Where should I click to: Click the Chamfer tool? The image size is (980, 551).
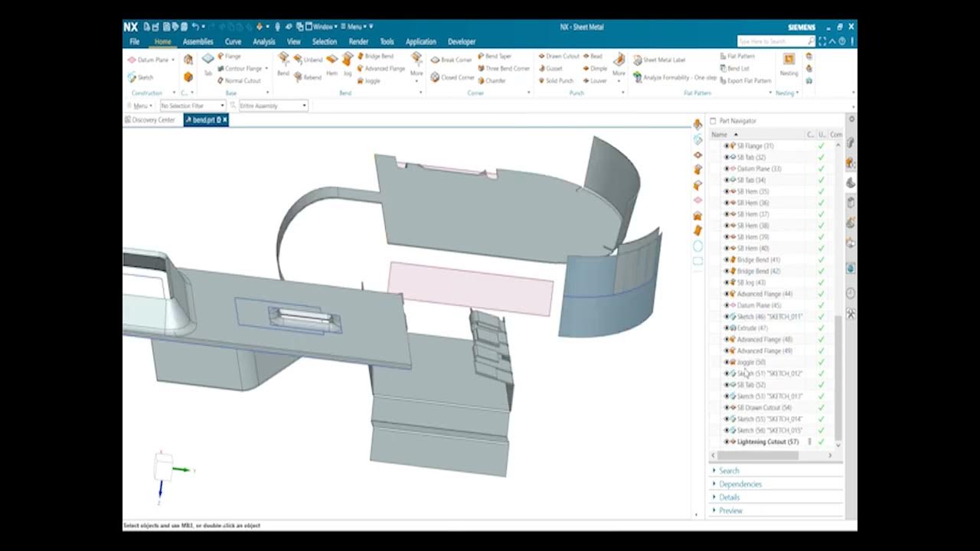(x=492, y=80)
